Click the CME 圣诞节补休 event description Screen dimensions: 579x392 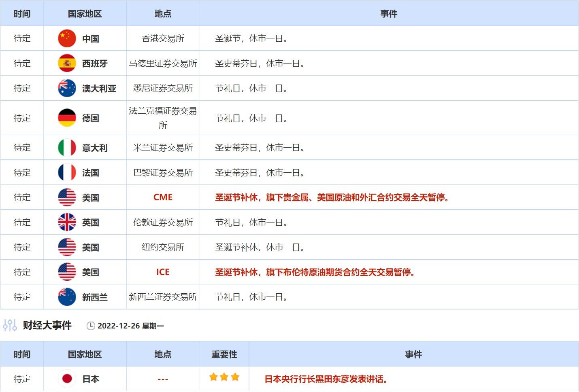coord(332,197)
